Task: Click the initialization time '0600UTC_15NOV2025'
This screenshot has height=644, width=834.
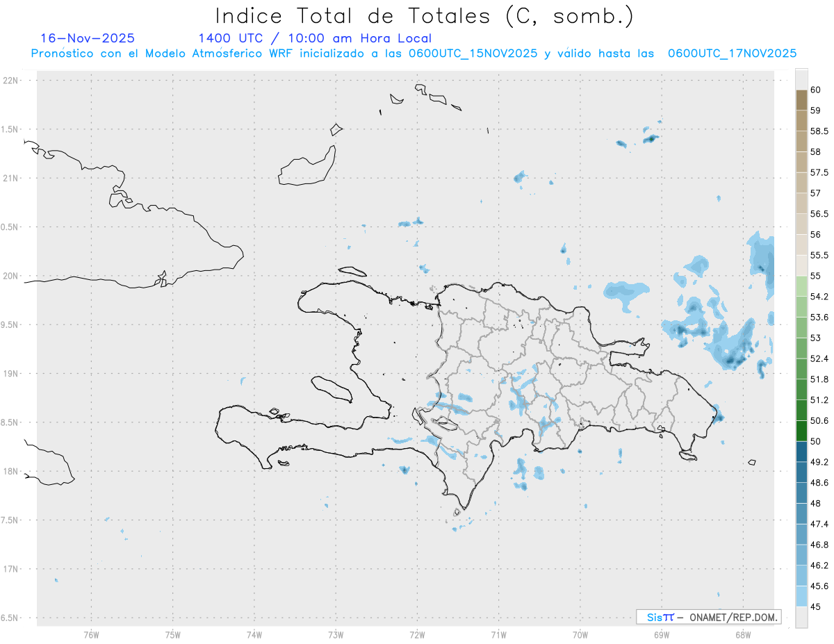Action: [x=473, y=53]
